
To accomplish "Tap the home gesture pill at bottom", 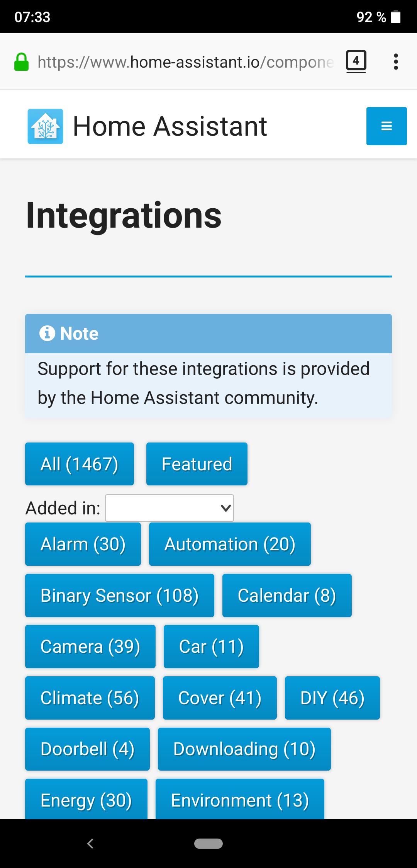I will point(208,844).
